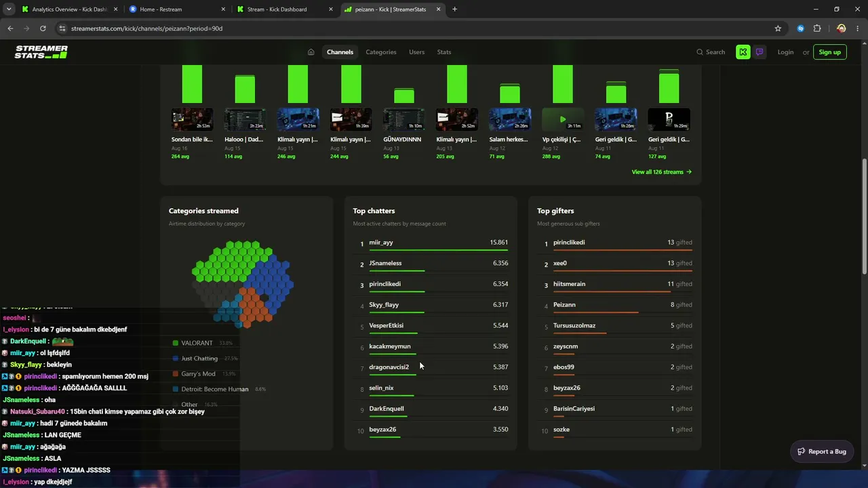Open top chatter VesperEtkisi
868x488 pixels.
(x=386, y=325)
